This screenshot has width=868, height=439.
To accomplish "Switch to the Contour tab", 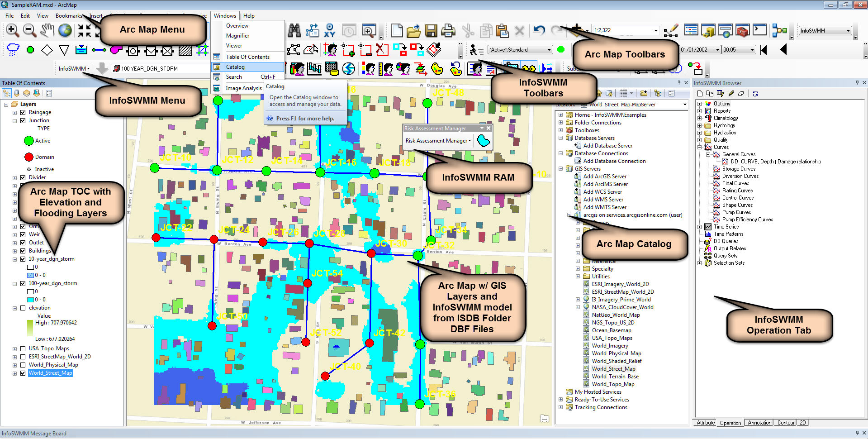I will (x=786, y=423).
